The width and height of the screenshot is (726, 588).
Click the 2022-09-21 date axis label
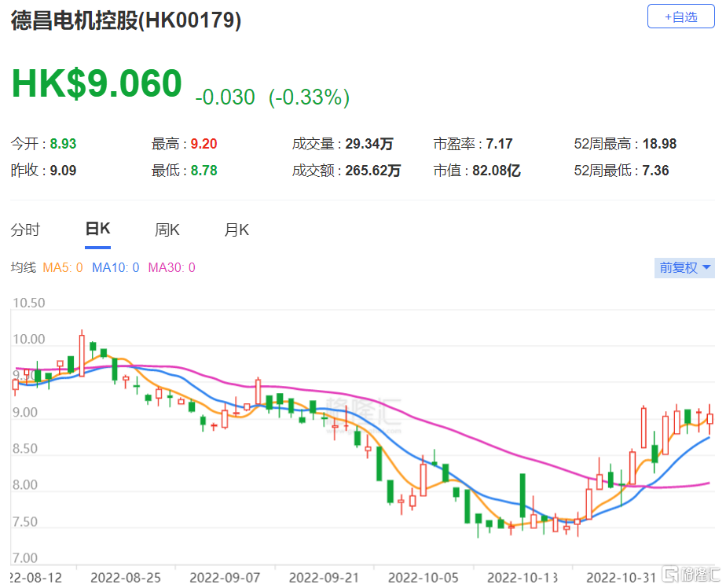coord(324,578)
